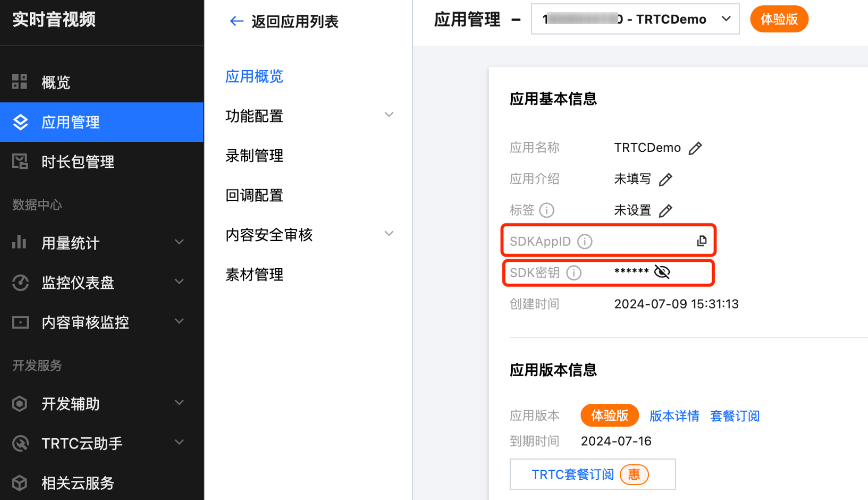The width and height of the screenshot is (868, 500).
Task: Click the 应用管理 layers icon
Action: [20, 122]
